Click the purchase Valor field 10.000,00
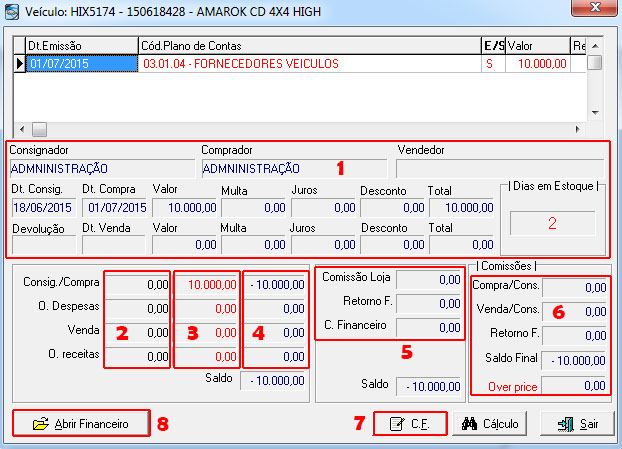 (x=185, y=207)
